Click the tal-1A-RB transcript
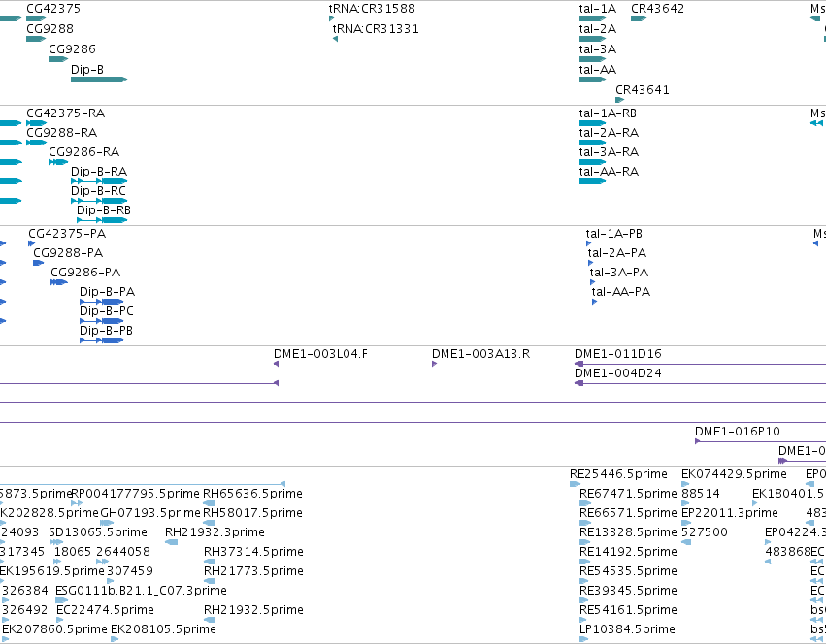Screen dimensions: 826x644 593,123
